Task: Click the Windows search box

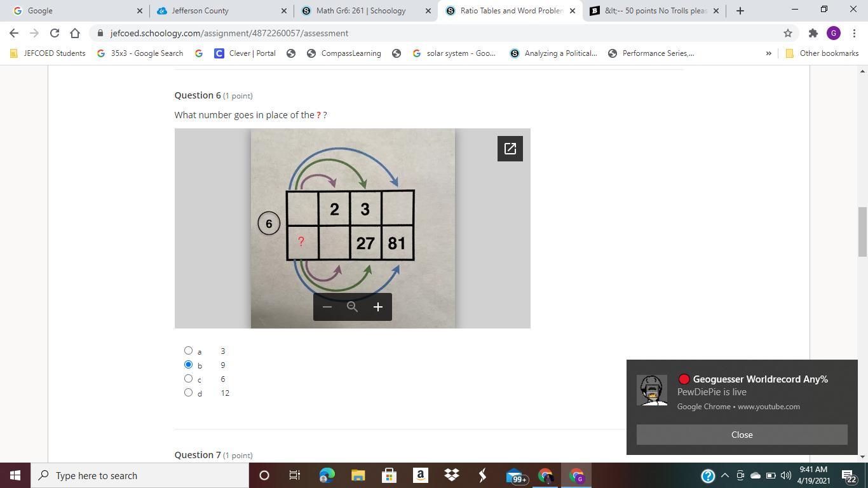Action: coord(140,475)
